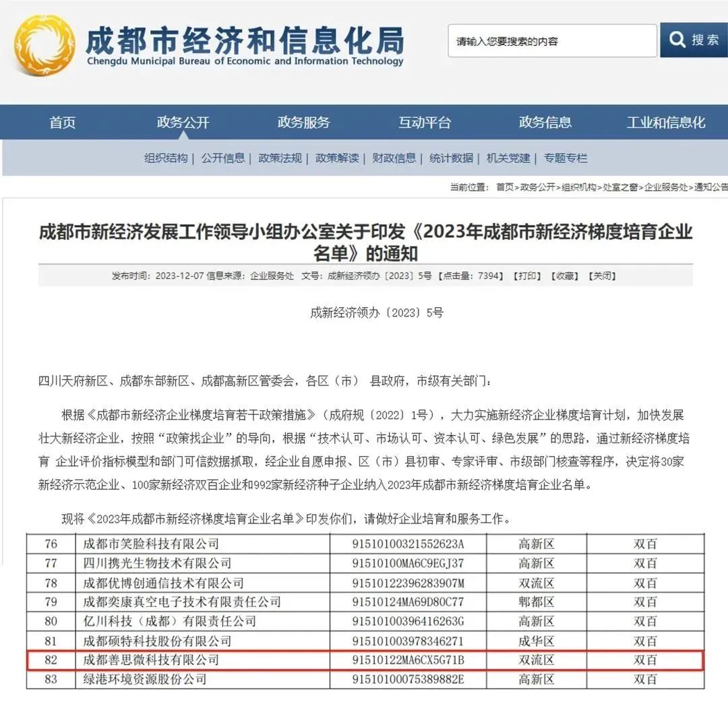Image resolution: width=728 pixels, height=712 pixels.
Task: Click the magnifier search button
Action: tap(694, 40)
